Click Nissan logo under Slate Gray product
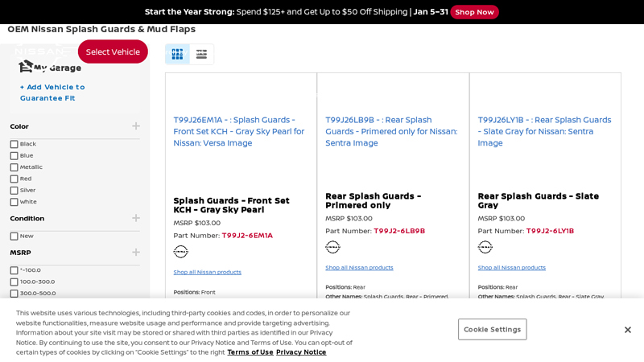The image size is (644, 362). 485,247
